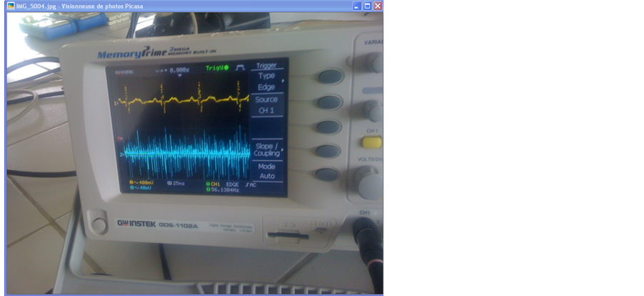The image size is (644, 296).
Task: Close the Picasa photo viewer window
Action: [x=378, y=6]
